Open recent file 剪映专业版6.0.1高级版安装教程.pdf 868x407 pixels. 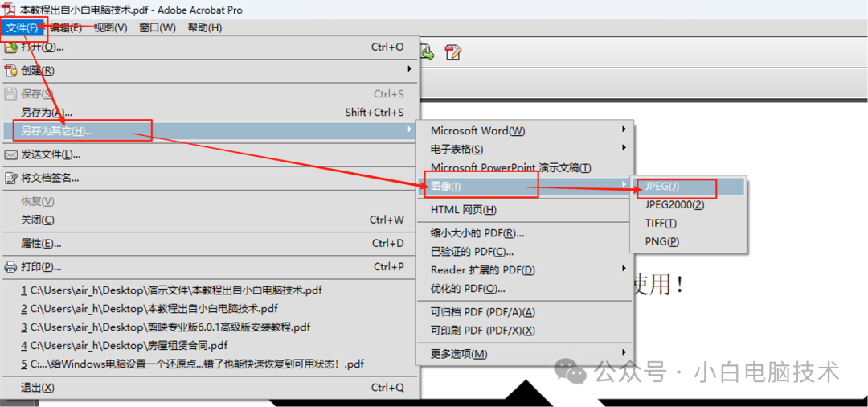click(211, 327)
